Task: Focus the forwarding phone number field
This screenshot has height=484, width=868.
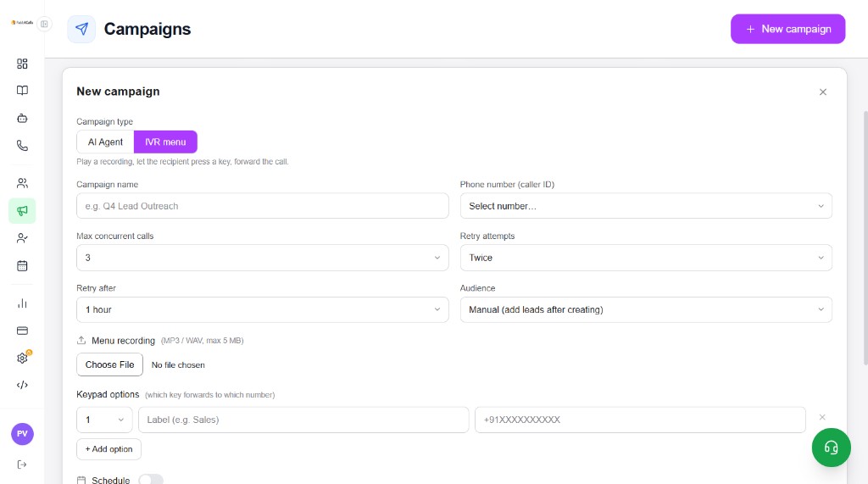Action: pos(640,420)
